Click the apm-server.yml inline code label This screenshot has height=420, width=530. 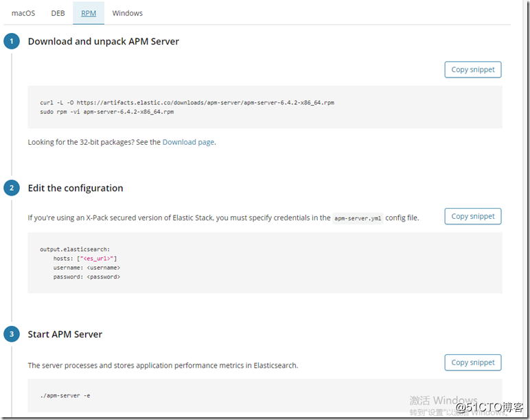coord(358,218)
